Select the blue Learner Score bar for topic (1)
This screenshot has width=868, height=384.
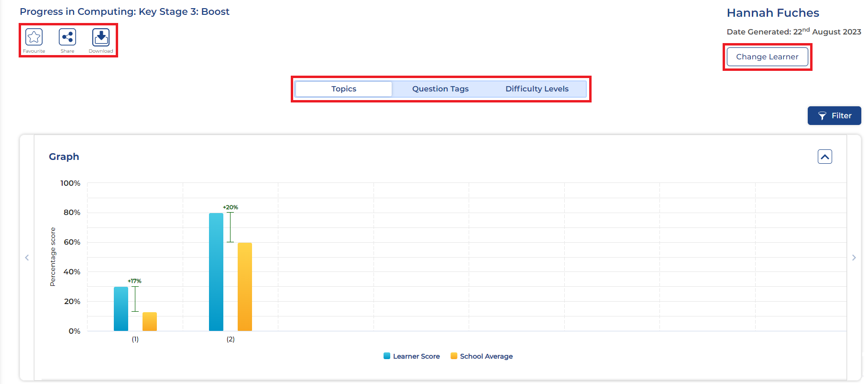click(x=121, y=309)
